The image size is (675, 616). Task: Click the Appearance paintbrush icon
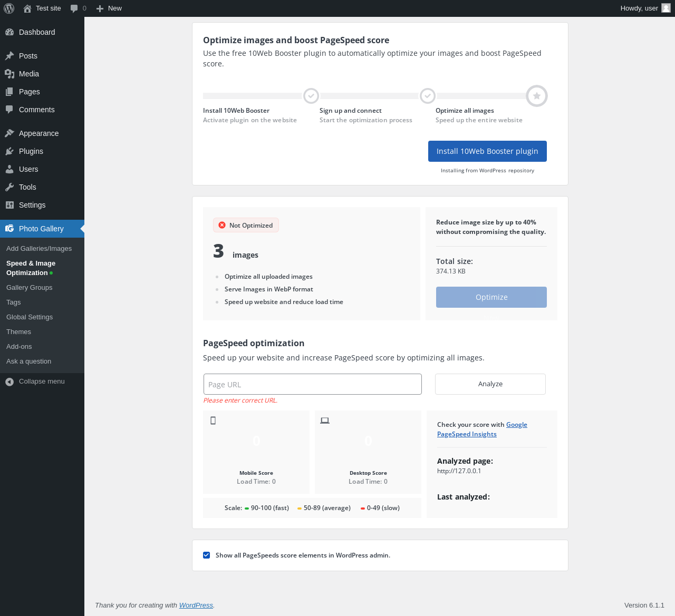pyautogui.click(x=9, y=133)
